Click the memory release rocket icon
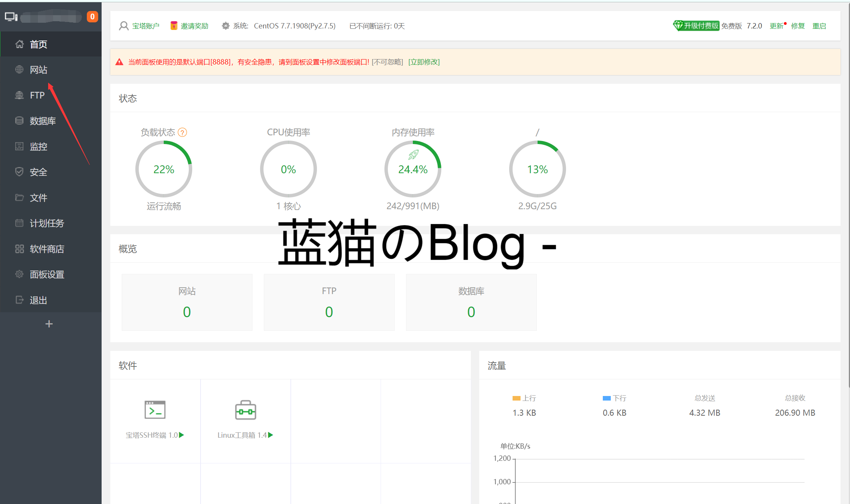 click(x=413, y=155)
